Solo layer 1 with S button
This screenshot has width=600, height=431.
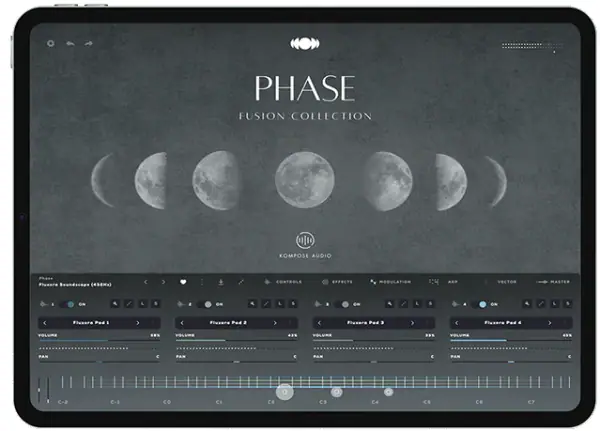156,304
